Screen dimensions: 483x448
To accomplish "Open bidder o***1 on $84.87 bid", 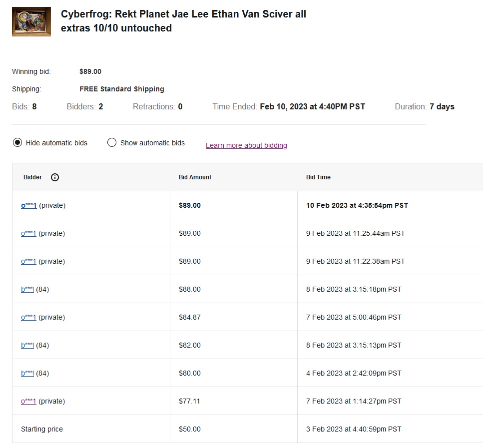I will (x=28, y=317).
